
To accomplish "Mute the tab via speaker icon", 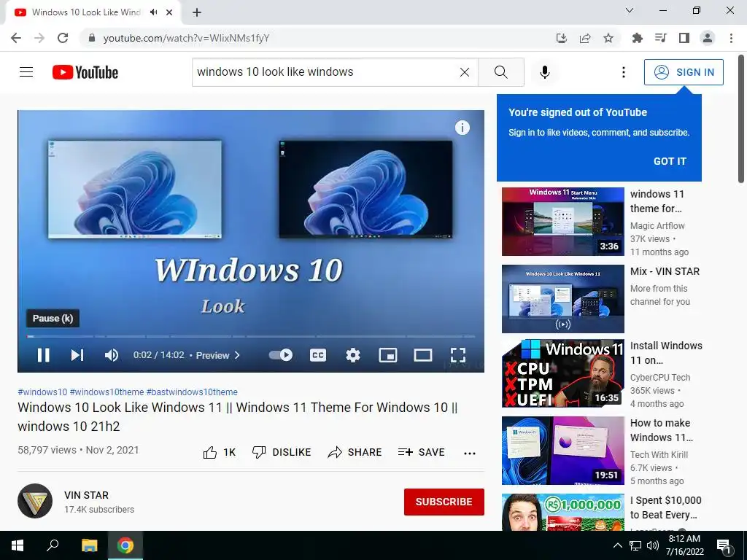I will (153, 12).
